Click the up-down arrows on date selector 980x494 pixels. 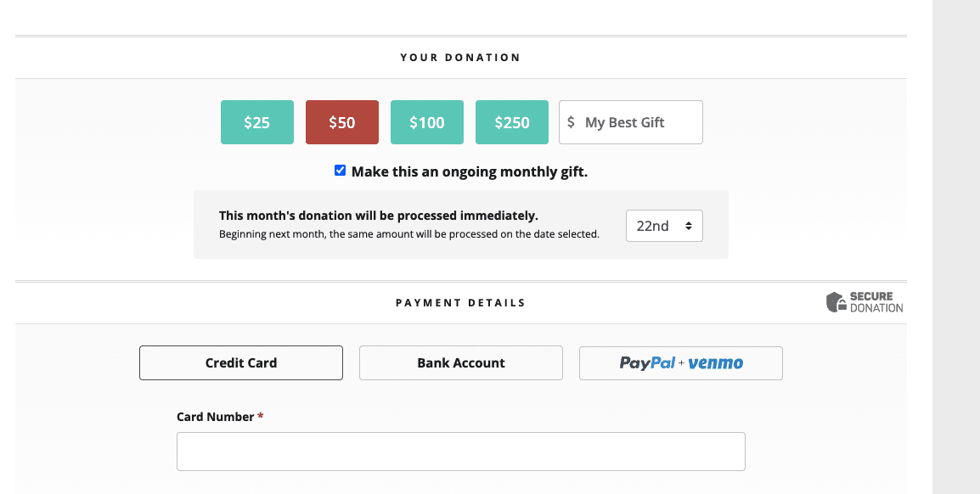pos(688,227)
